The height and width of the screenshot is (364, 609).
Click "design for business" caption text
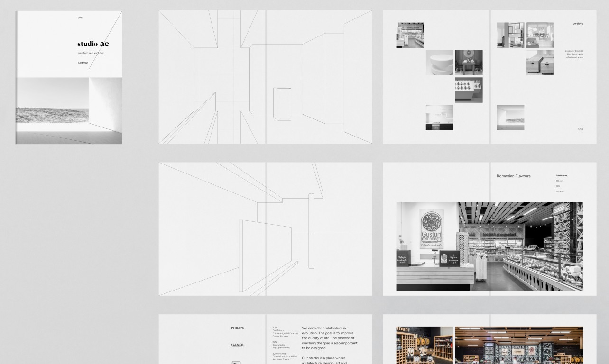pyautogui.click(x=574, y=51)
